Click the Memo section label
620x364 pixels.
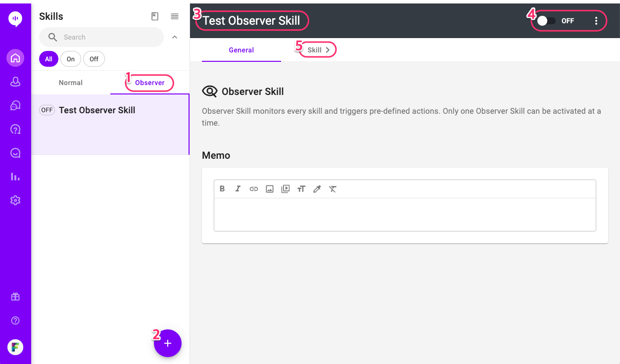click(x=216, y=155)
